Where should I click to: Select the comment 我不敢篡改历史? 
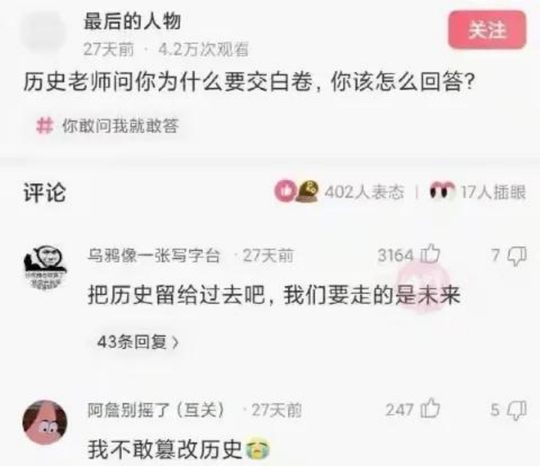179,449
